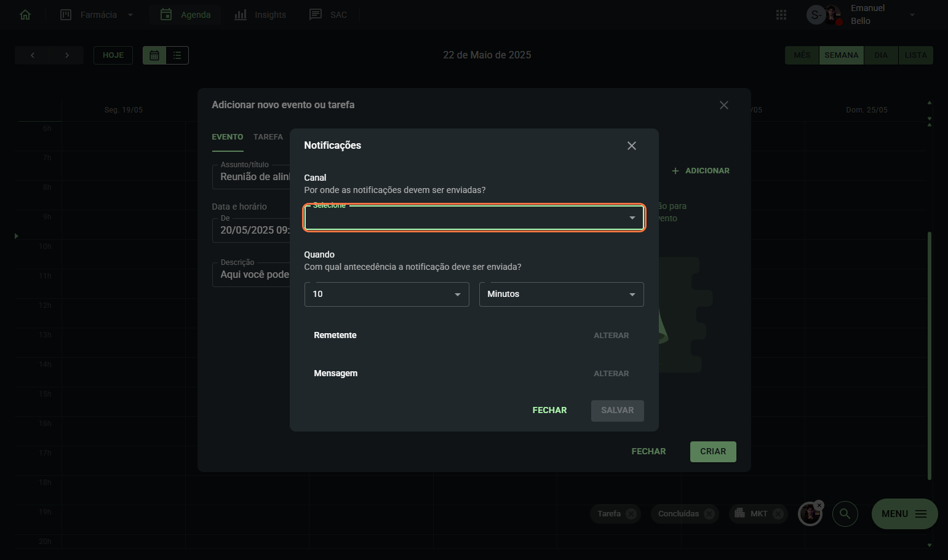
Task: Open the Insights menu item
Action: [x=260, y=15]
